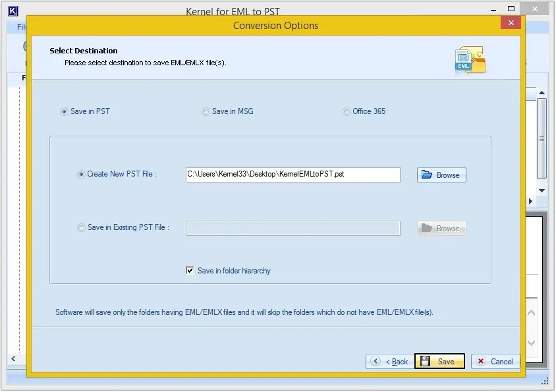Click the left scroll arrow at bottom left
Screen dimensions: 556x392
[13, 358]
